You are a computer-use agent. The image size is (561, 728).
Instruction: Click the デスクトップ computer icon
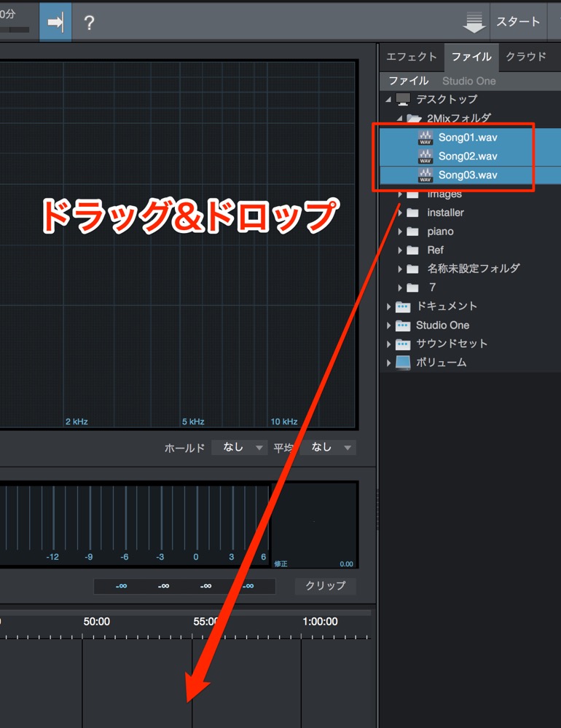[403, 99]
